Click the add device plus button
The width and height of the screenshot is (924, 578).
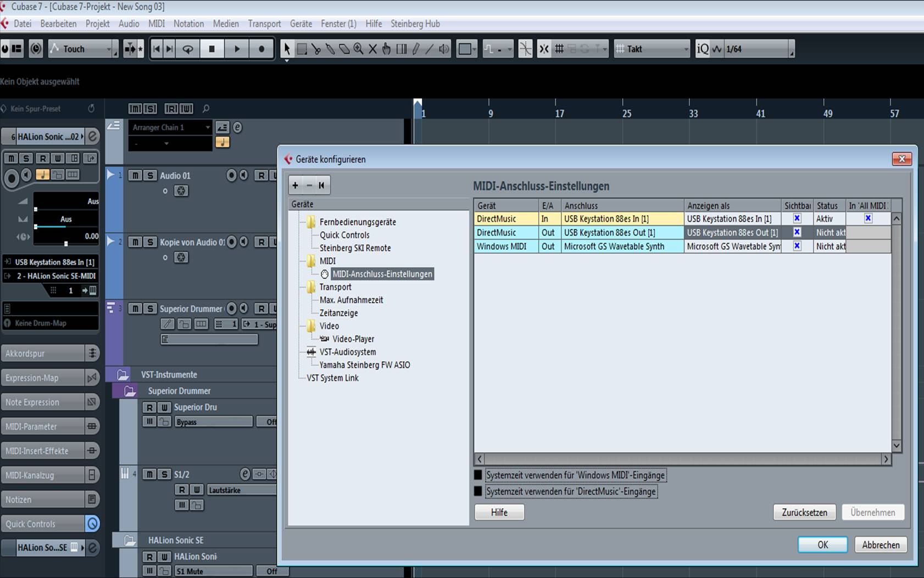(x=295, y=186)
